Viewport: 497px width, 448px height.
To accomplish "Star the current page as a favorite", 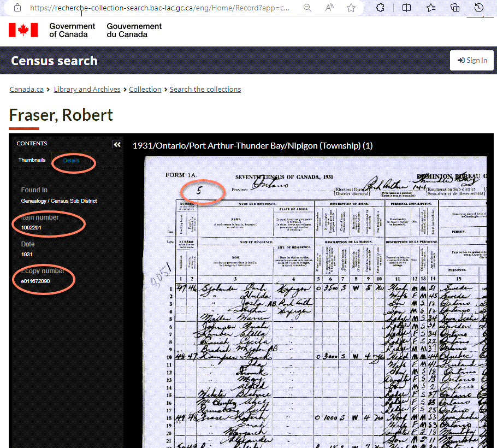I will tap(351, 8).
